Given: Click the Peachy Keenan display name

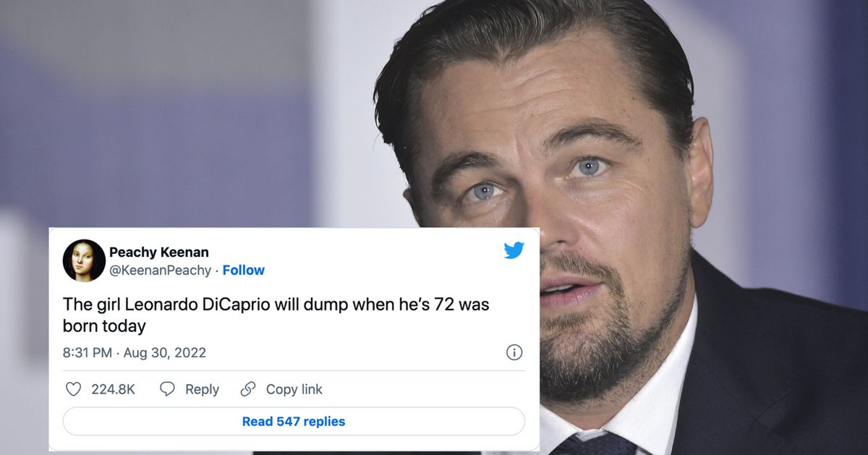Looking at the screenshot, I should 158,252.
